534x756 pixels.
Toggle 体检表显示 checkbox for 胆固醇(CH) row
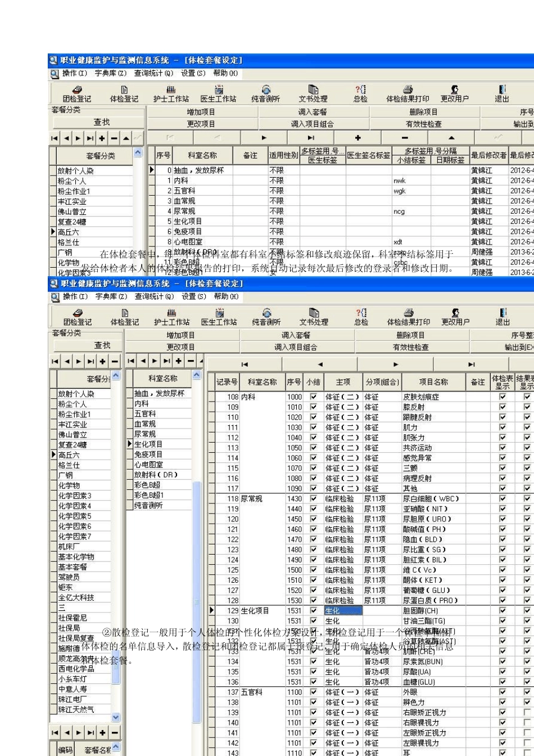click(x=502, y=611)
